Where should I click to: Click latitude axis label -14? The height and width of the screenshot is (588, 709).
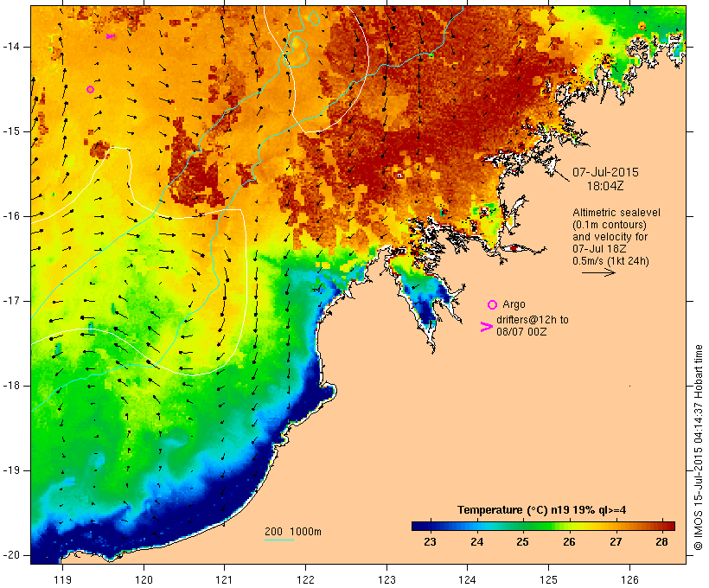(11, 47)
